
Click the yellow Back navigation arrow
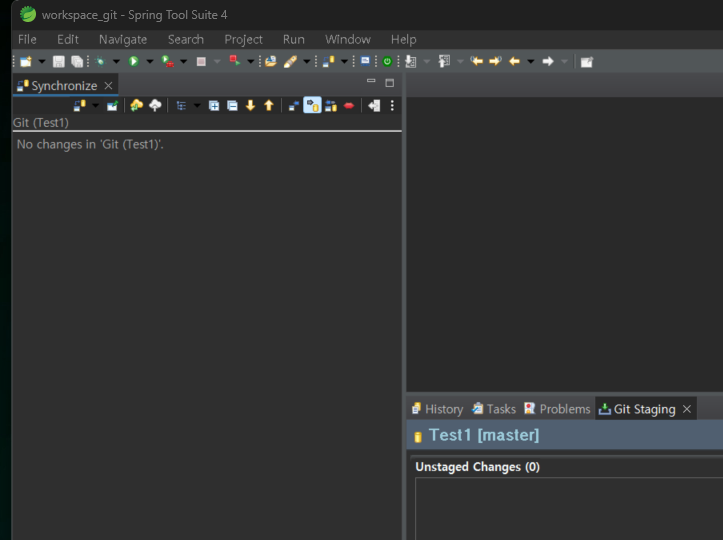tap(514, 61)
